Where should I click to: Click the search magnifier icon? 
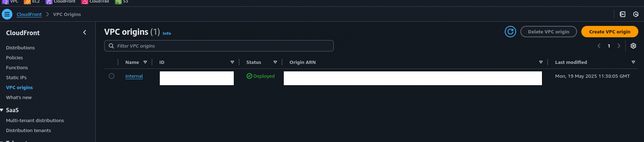pyautogui.click(x=111, y=46)
